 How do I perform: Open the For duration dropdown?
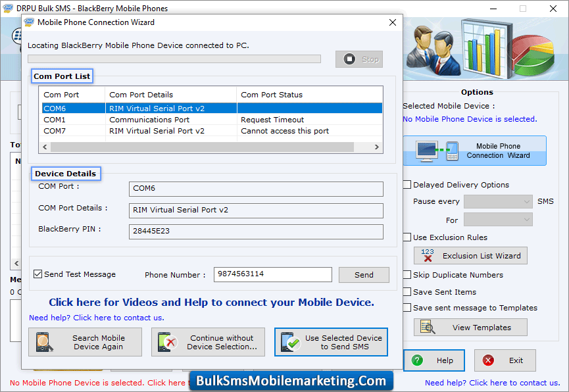click(498, 220)
